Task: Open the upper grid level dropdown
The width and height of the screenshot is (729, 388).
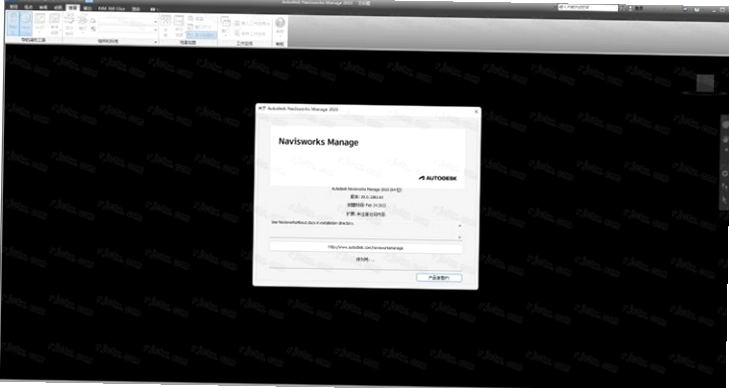Action: point(128,22)
